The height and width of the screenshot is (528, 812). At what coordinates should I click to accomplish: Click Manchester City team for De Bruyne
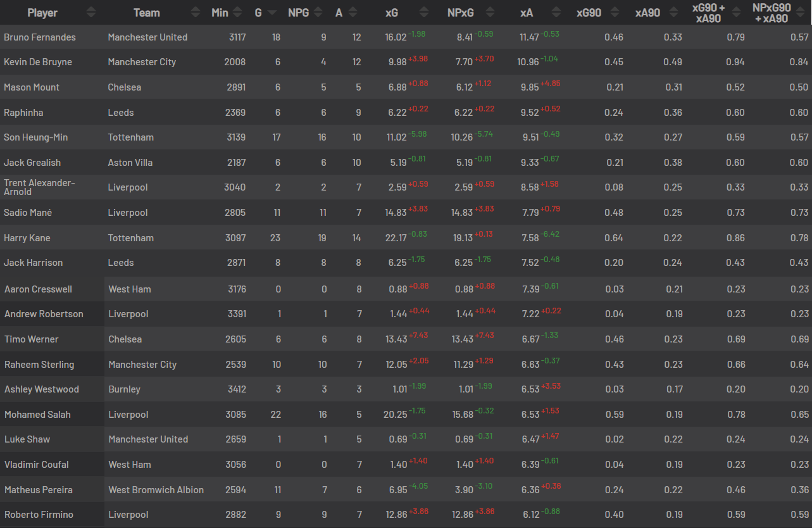[142, 62]
